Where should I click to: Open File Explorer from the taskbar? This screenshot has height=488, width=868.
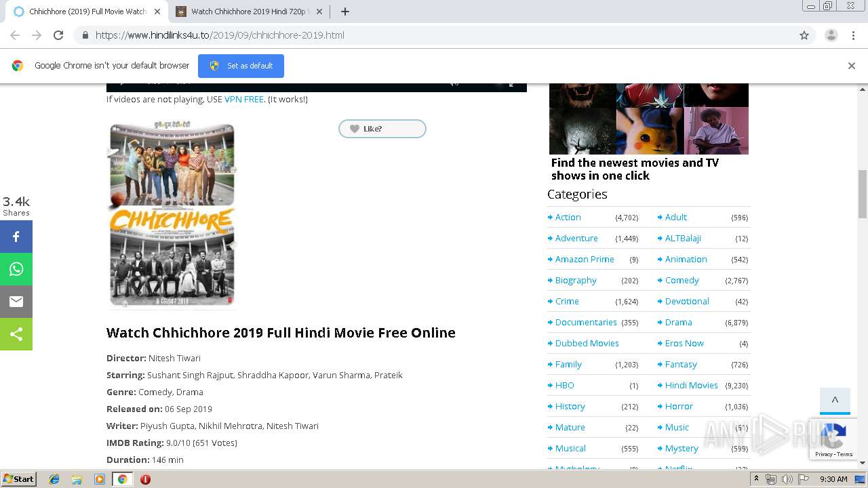pos(77,479)
